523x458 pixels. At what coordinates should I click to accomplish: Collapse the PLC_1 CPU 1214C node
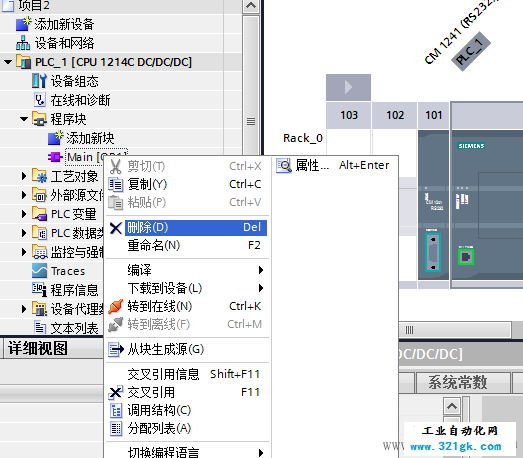click(x=8, y=62)
